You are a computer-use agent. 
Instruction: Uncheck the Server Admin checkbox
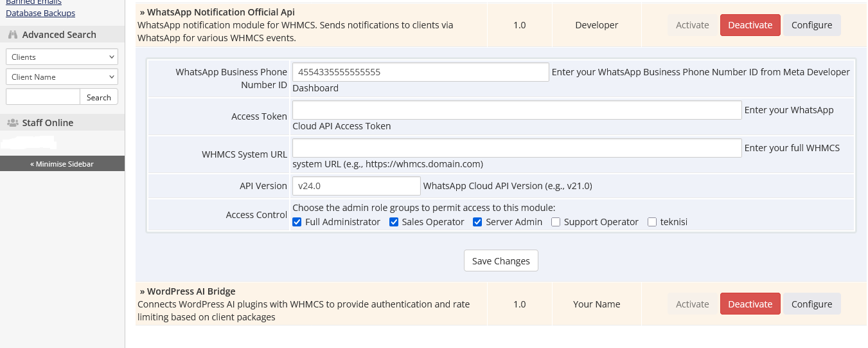477,222
